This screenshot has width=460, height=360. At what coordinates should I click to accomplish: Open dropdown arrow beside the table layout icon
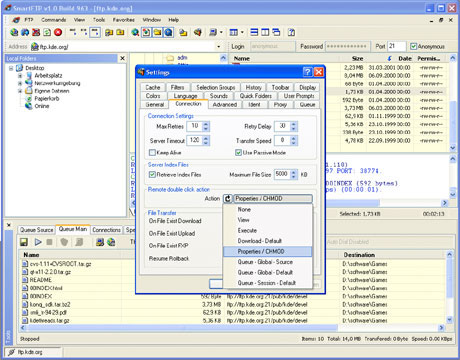tap(242, 32)
